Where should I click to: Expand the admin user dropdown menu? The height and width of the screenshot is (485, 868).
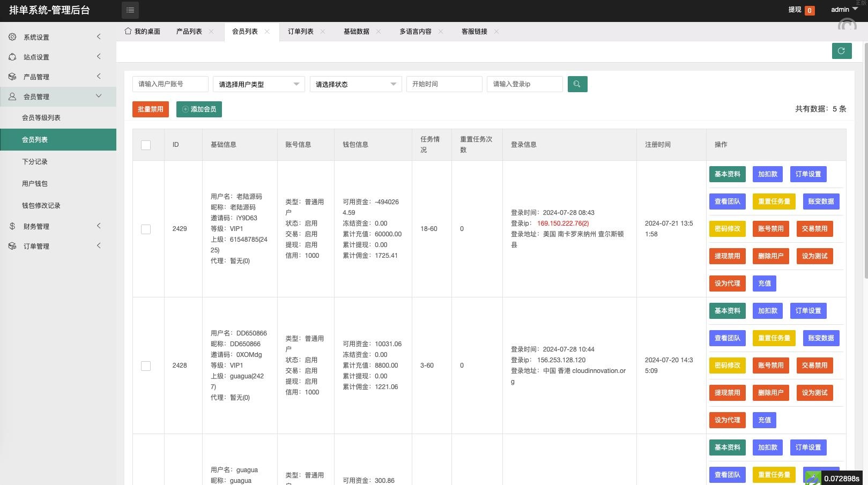(844, 10)
